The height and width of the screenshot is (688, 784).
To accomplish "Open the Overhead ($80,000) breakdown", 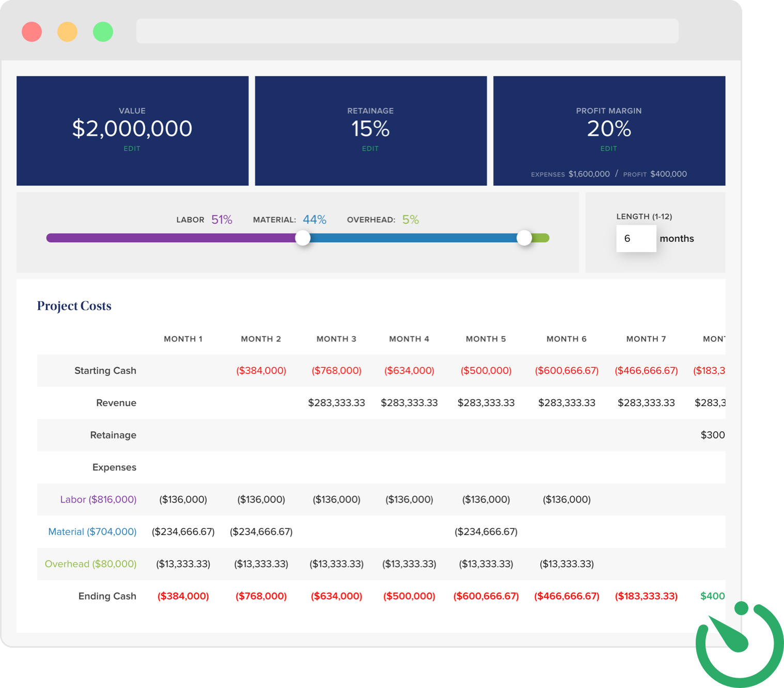I will pos(90,564).
